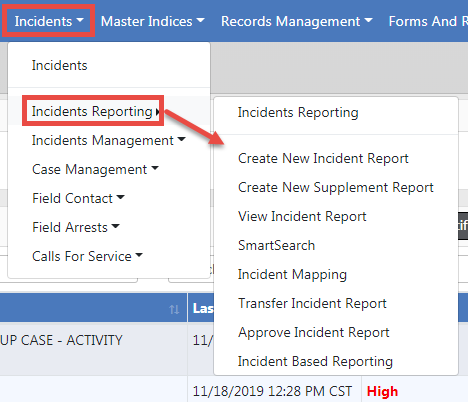Image resolution: width=468 pixels, height=402 pixels.
Task: Open the Records Management dropdown
Action: click(x=297, y=21)
